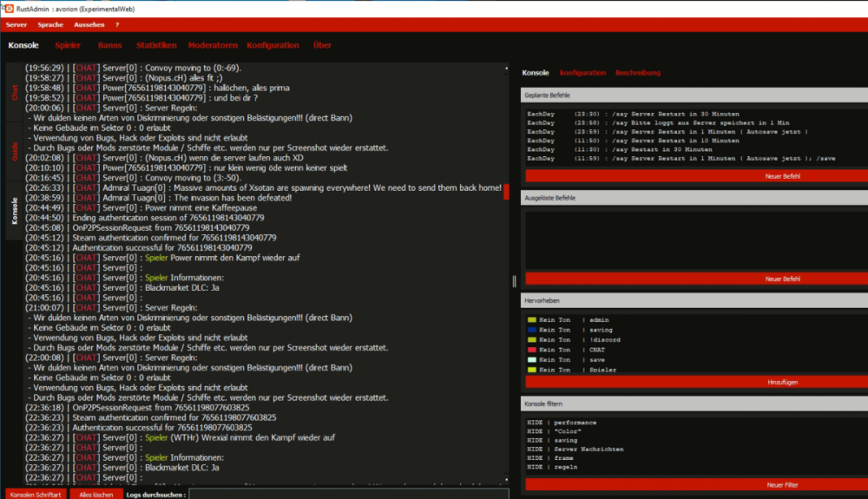Select the vertical Oxide side tab

point(15,151)
